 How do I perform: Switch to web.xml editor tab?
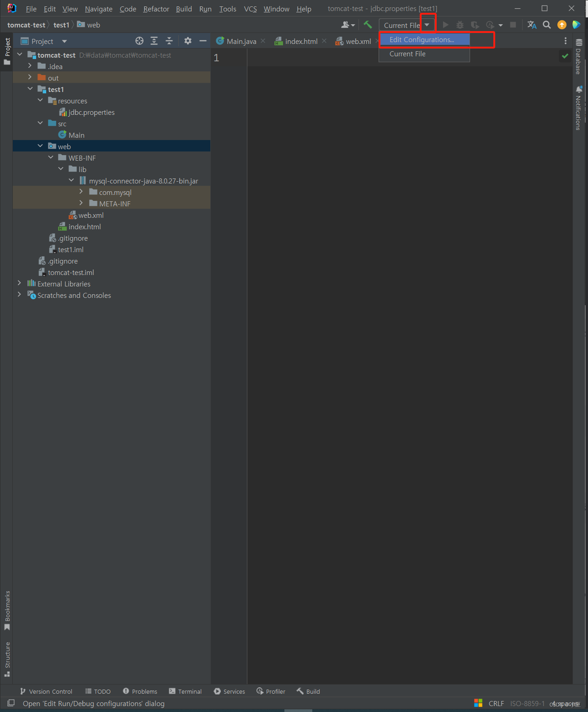(353, 41)
